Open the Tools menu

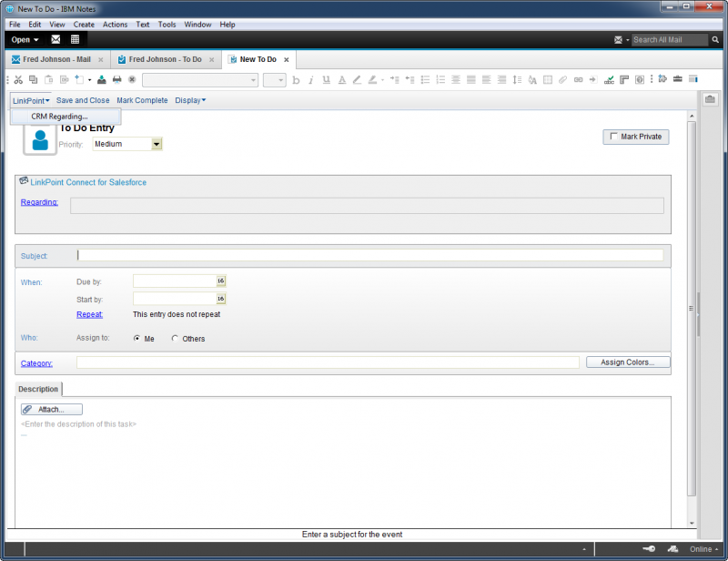pos(167,25)
